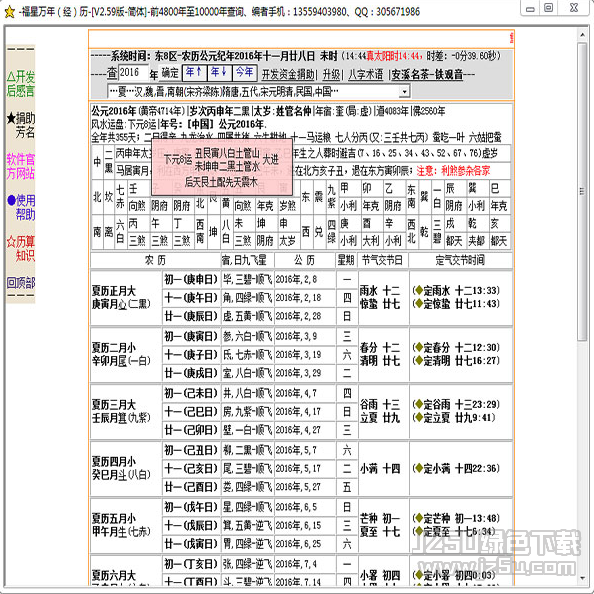Click pink tooltip text 后天艮土配先天震木
Image resolution: width=594 pixels, height=594 pixels.
[x=221, y=182]
